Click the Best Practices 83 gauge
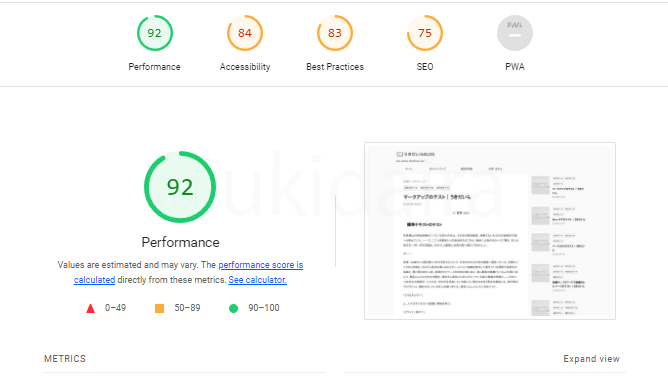The image size is (668, 376). coord(335,33)
